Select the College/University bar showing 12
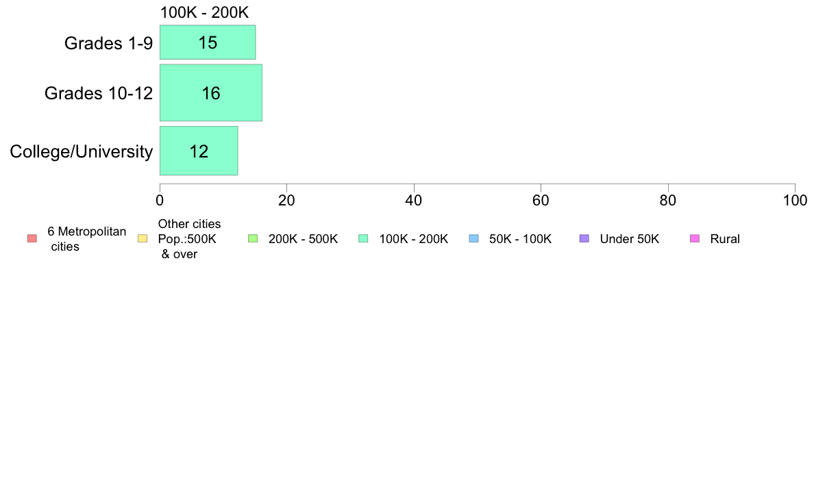814x504 pixels. (x=199, y=151)
